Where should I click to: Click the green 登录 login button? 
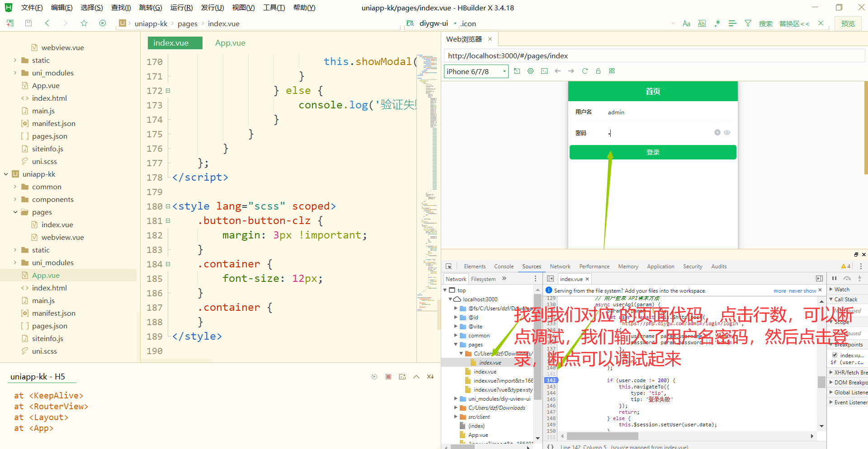pyautogui.click(x=653, y=152)
